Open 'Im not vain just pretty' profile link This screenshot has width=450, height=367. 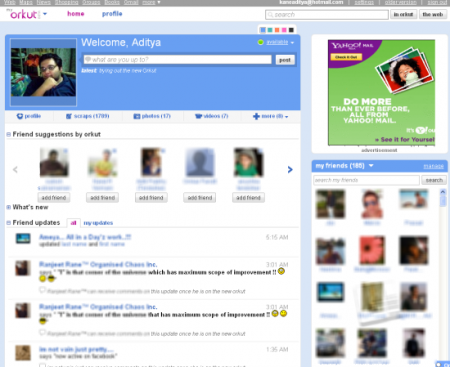pyautogui.click(x=76, y=349)
